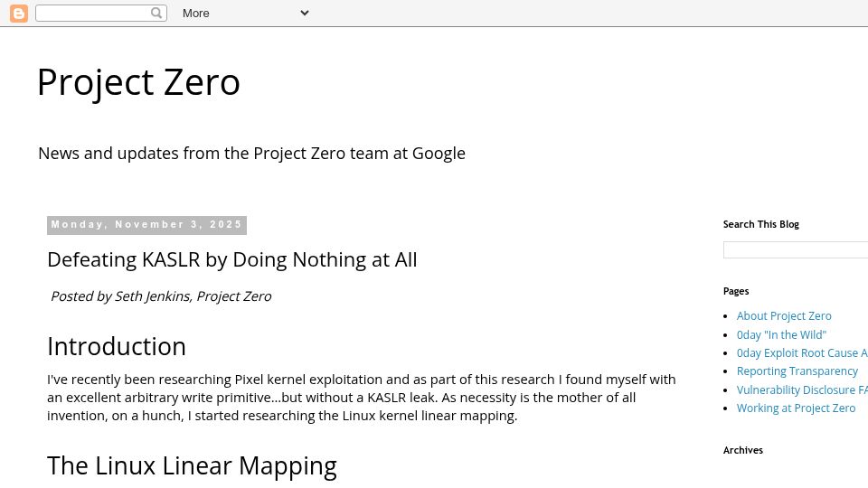Screen dimensions: 868x488
Task: Select the date header Monday, November 3, 2025
Action: (146, 225)
